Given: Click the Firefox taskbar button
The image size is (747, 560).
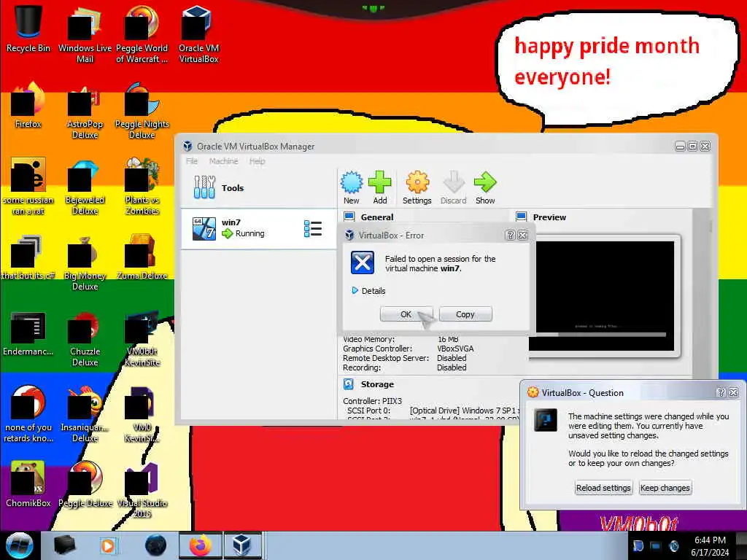Looking at the screenshot, I should [200, 545].
